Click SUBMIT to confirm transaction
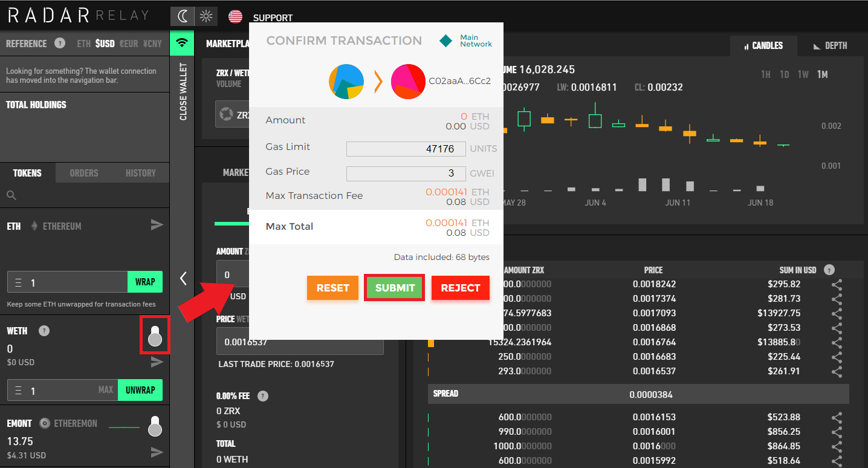The image size is (868, 468). (395, 288)
